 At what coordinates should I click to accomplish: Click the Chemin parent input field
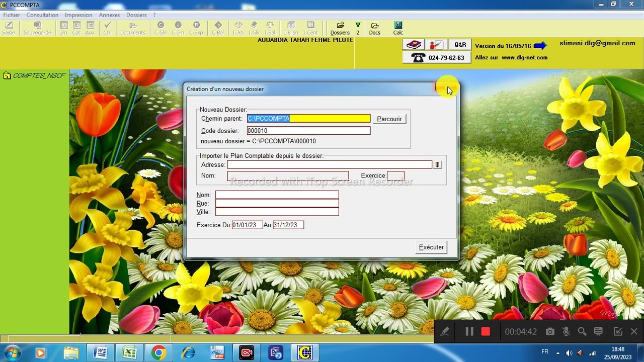[x=308, y=119]
